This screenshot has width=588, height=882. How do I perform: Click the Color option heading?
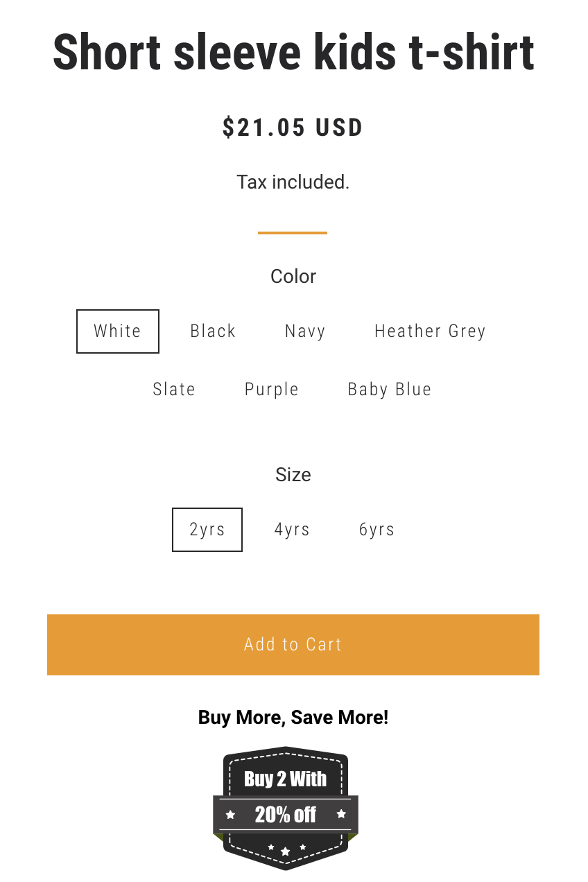(x=293, y=277)
